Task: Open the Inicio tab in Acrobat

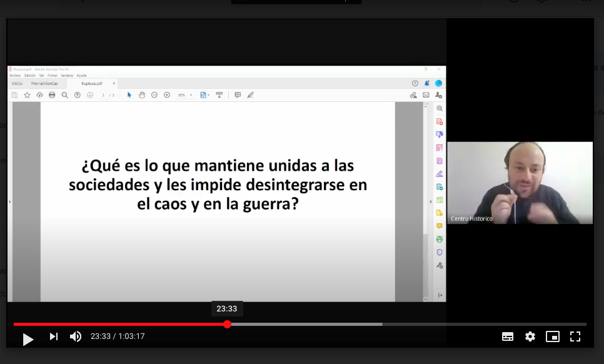Action: [x=17, y=83]
